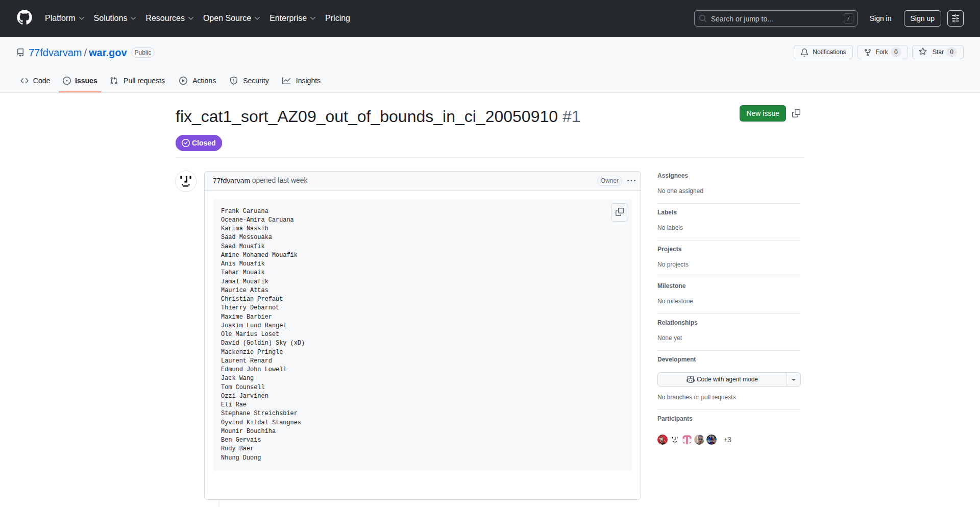Open the Code with agent mode dropdown arrow
This screenshot has height=507, width=980.
[x=794, y=379]
